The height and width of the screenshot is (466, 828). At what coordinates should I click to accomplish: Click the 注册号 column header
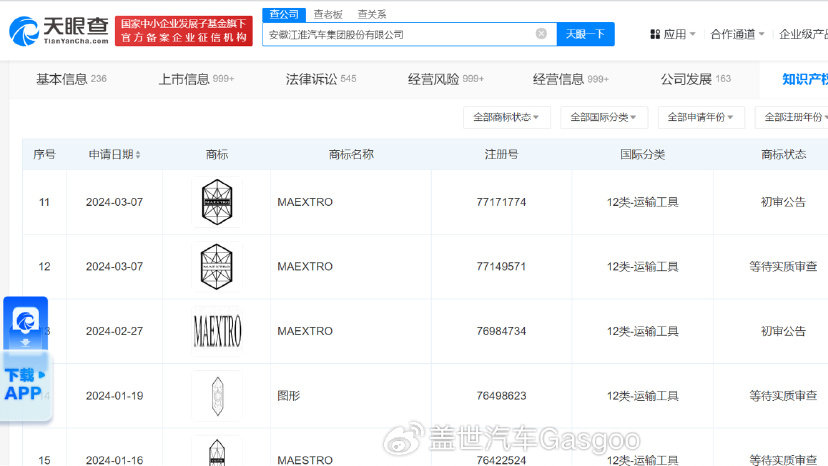[501, 154]
